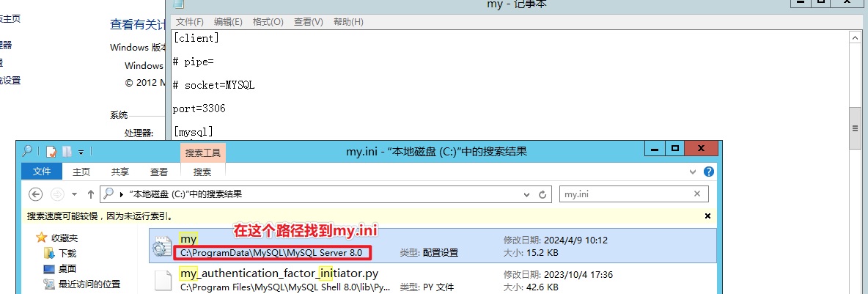Screen dimensions: 868x294
Task: Go back with the Back arrow
Action: (x=35, y=194)
